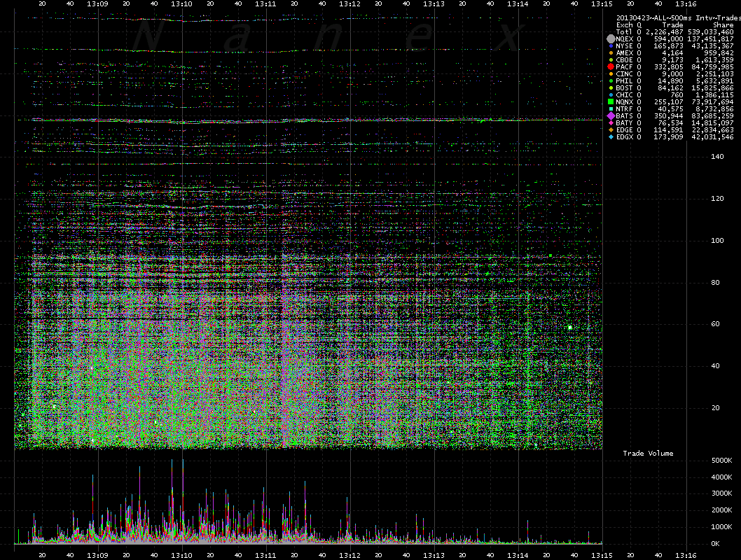The width and height of the screenshot is (741, 560).
Task: Click the PHIL exchange row label
Action: coord(624,81)
